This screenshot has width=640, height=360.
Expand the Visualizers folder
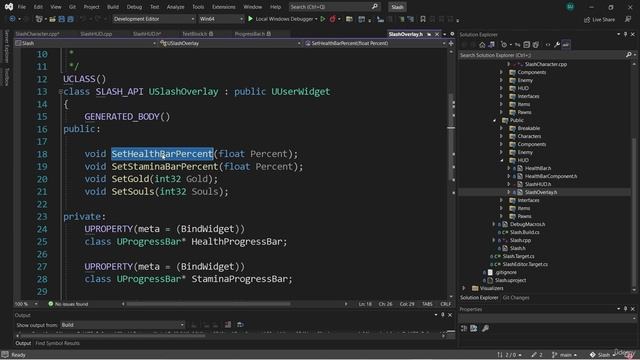point(464,288)
